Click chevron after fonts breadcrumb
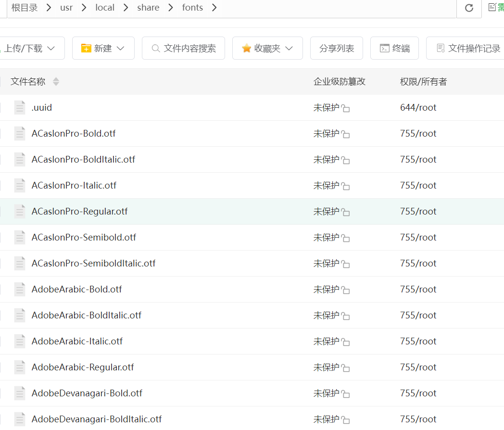Image resolution: width=504 pixels, height=430 pixels. 214,7
